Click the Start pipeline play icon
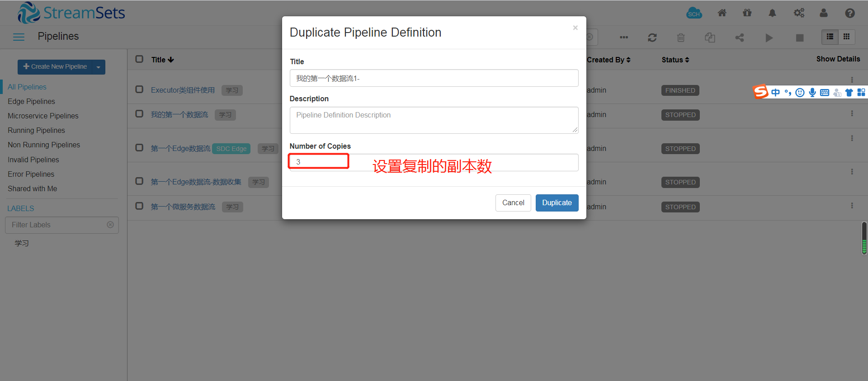This screenshot has width=868, height=381. [769, 38]
